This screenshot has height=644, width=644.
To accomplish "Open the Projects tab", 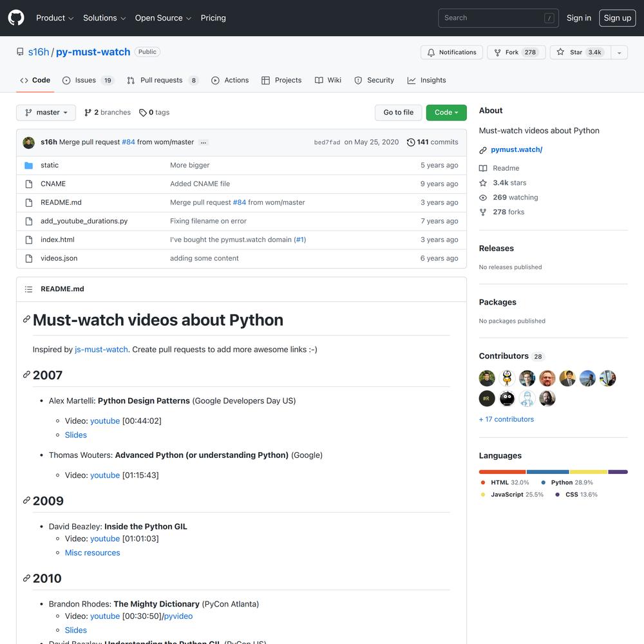I will [x=282, y=80].
